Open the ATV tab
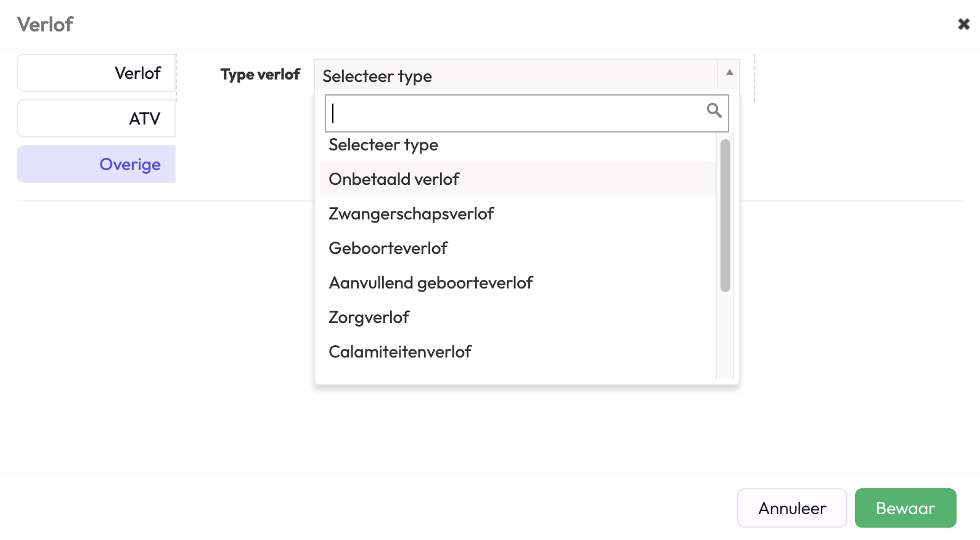 pos(97,118)
